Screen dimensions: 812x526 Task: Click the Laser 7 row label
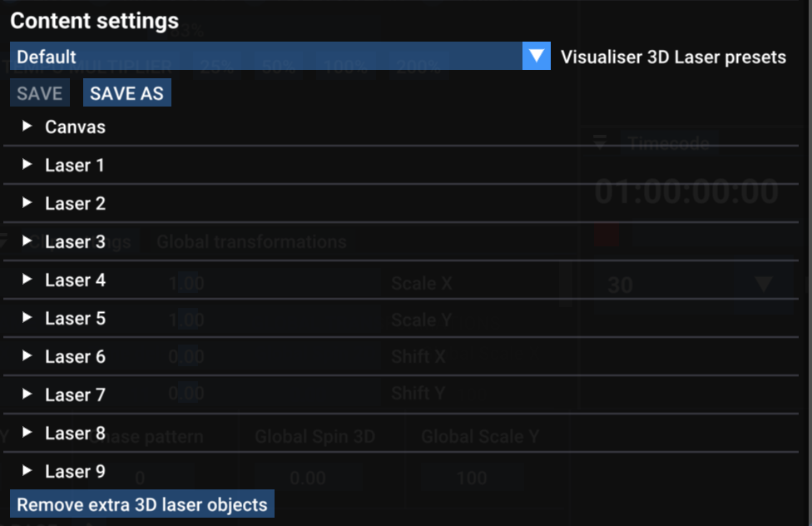75,395
